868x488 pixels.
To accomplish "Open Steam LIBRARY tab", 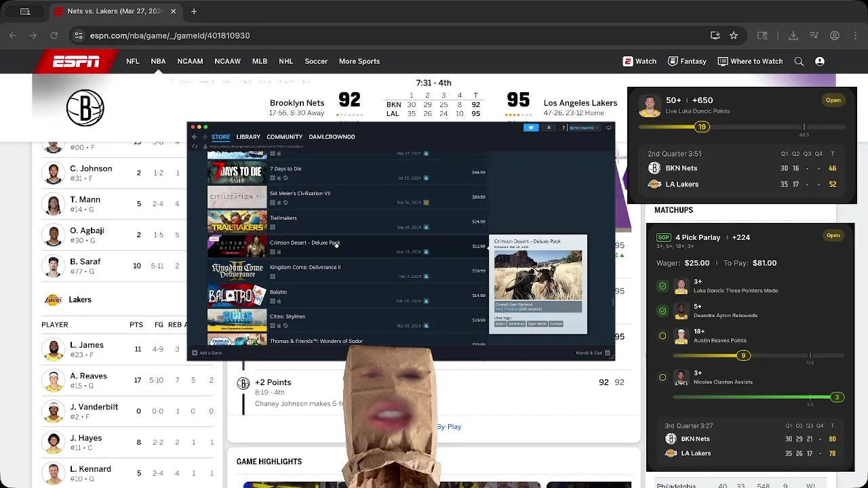I will [248, 137].
